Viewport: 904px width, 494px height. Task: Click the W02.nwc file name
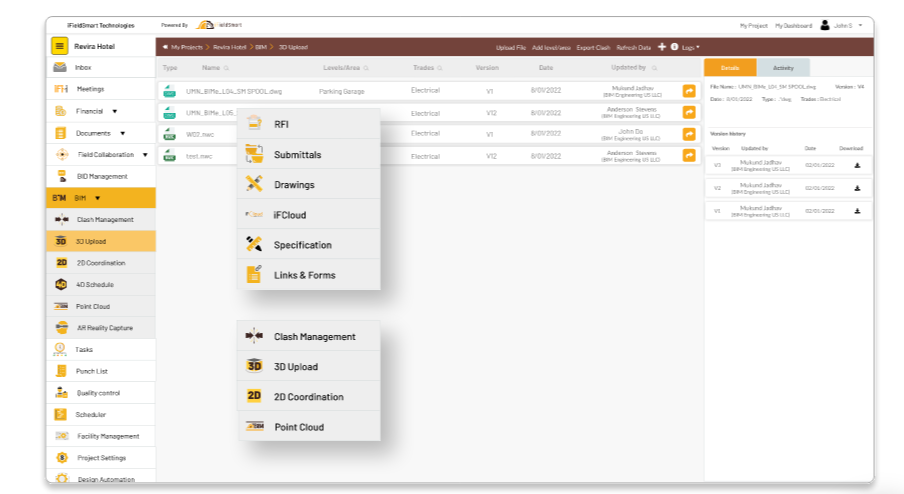pyautogui.click(x=200, y=134)
